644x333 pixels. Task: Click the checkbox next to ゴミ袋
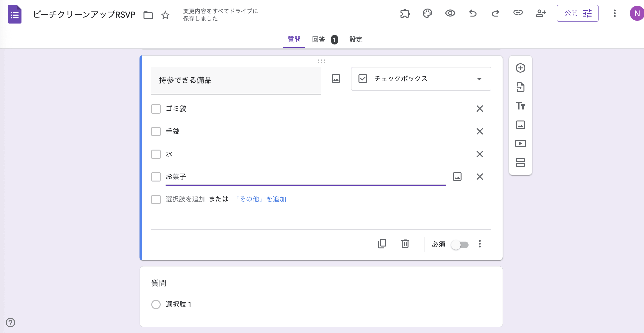tap(156, 109)
